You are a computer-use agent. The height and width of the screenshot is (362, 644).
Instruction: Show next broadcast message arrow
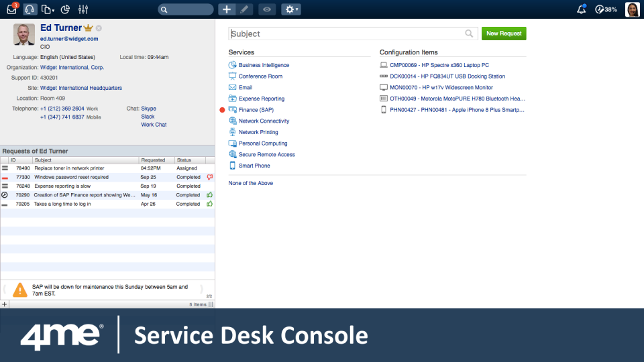(202, 290)
